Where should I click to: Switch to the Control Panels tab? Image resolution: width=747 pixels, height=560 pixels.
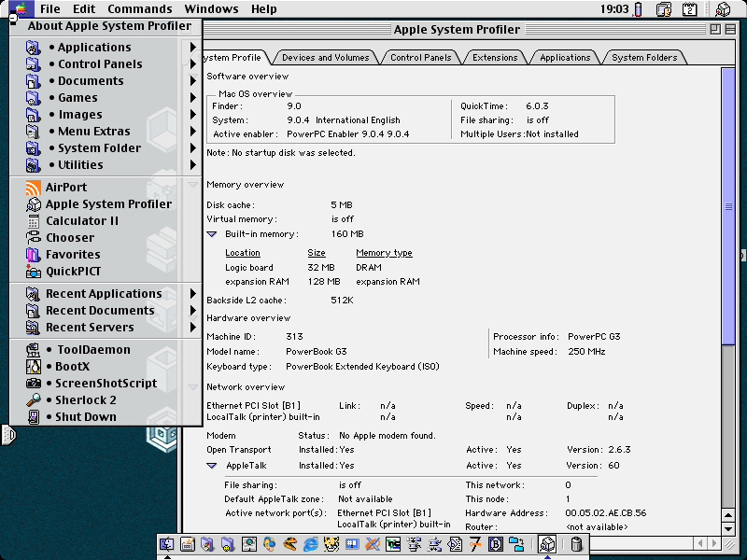[421, 58]
